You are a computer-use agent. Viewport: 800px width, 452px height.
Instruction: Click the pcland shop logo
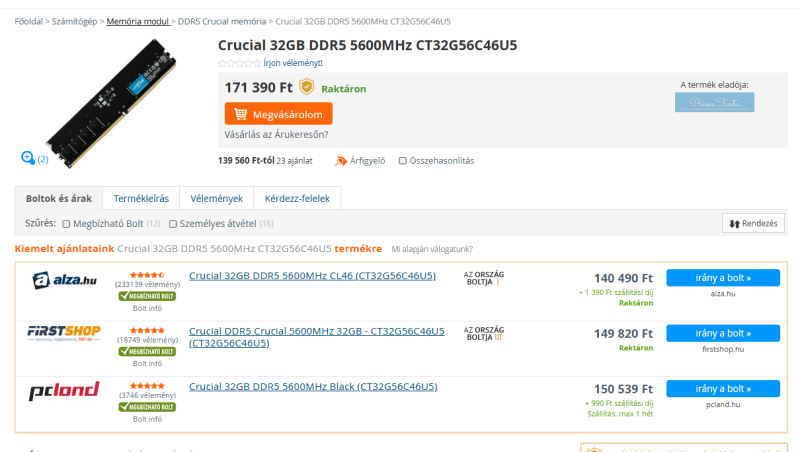[64, 391]
